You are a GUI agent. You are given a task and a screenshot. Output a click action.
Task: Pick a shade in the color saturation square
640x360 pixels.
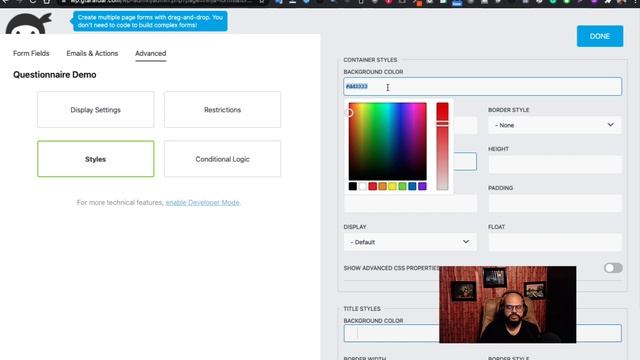pyautogui.click(x=387, y=141)
